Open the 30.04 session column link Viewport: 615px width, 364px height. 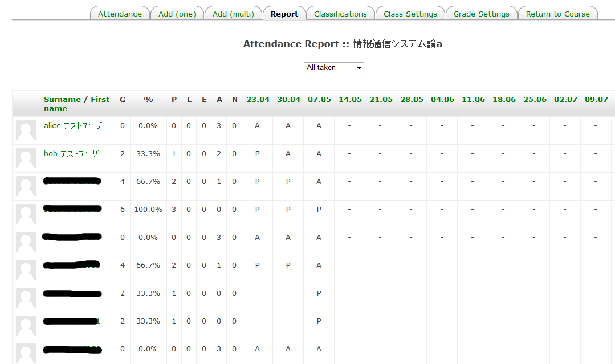pyautogui.click(x=288, y=99)
